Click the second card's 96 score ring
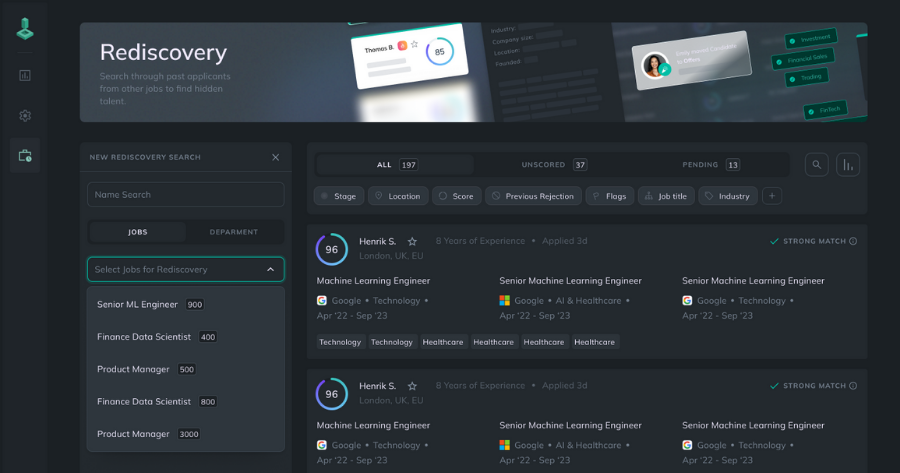The width and height of the screenshot is (900, 473). (332, 394)
